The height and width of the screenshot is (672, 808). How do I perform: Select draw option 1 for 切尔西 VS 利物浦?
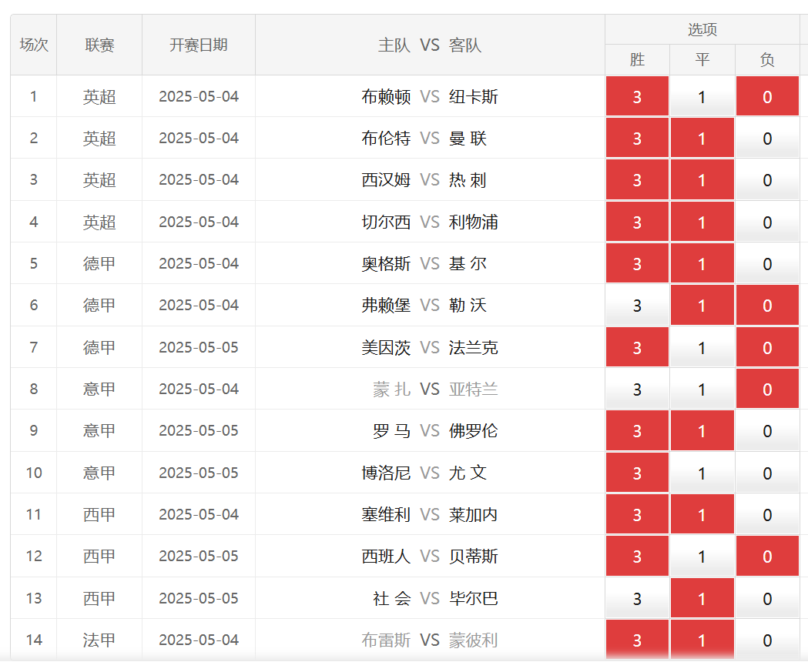pyautogui.click(x=702, y=222)
